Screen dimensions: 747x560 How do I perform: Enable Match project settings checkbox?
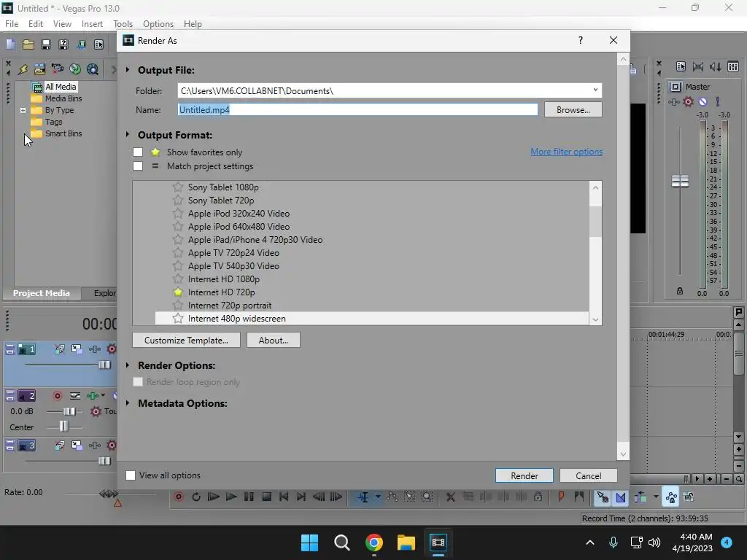pos(138,166)
